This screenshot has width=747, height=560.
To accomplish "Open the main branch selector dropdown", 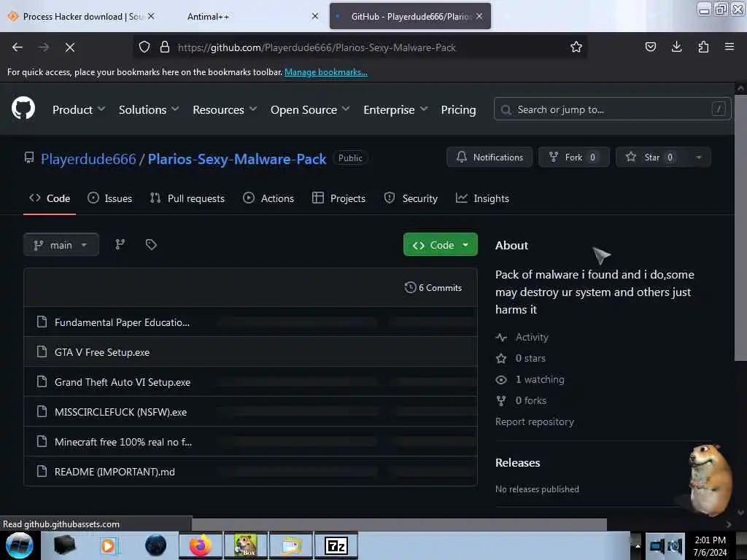I will [61, 245].
